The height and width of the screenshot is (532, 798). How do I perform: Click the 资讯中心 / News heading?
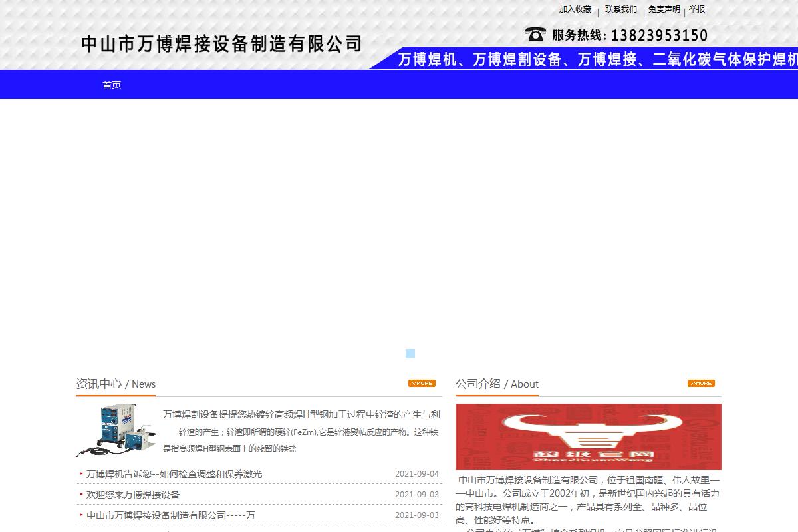pyautogui.click(x=116, y=384)
